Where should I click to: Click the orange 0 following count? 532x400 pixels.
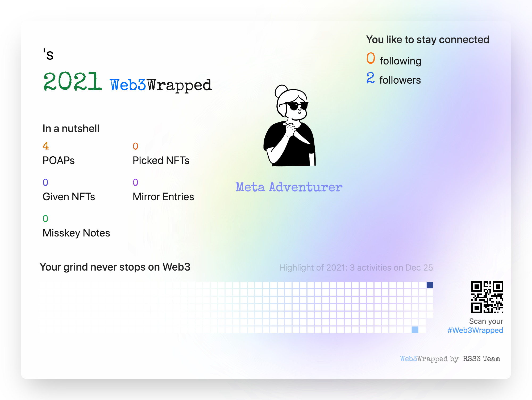click(371, 58)
